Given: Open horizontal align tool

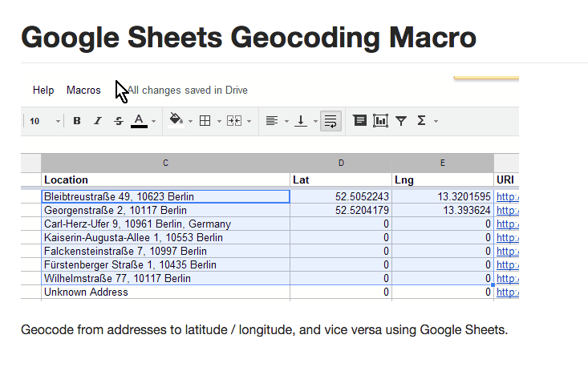Looking at the screenshot, I should coord(272,121).
